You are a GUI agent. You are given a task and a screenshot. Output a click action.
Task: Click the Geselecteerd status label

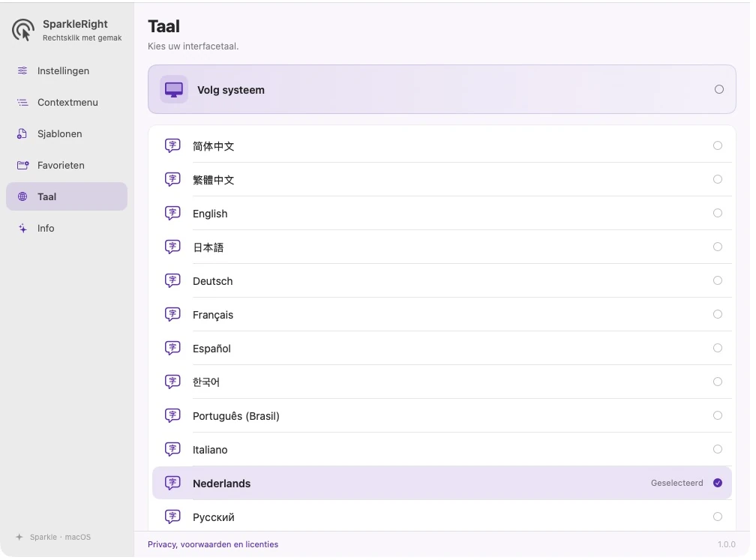click(676, 483)
